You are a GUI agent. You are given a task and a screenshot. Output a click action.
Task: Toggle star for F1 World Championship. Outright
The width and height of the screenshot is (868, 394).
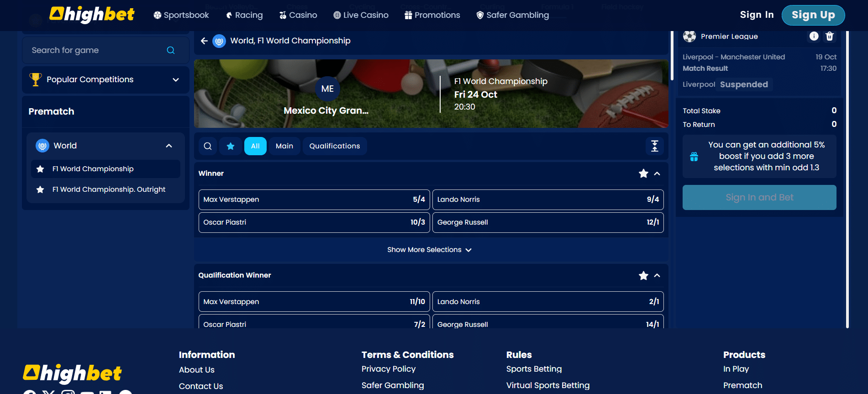click(x=40, y=189)
